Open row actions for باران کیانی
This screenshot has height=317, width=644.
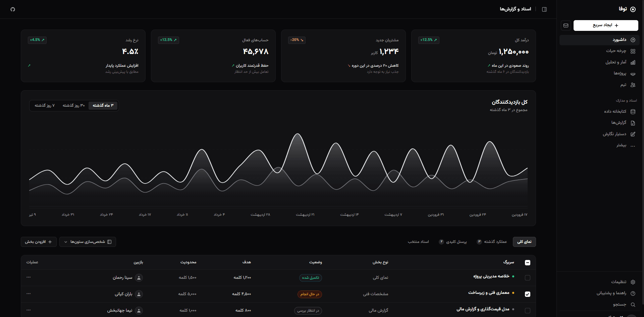[x=29, y=294]
